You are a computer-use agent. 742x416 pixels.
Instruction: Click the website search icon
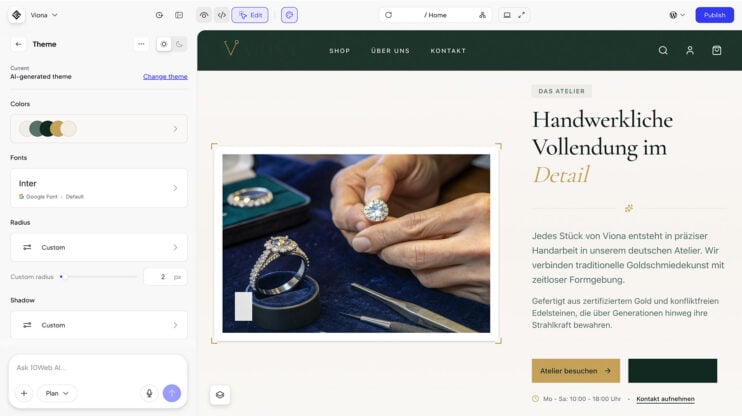point(663,51)
